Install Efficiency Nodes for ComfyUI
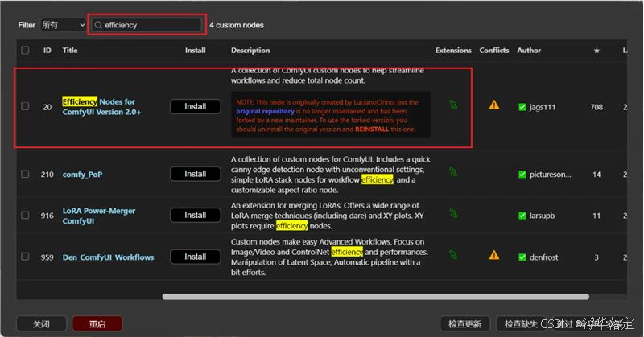 tap(195, 106)
